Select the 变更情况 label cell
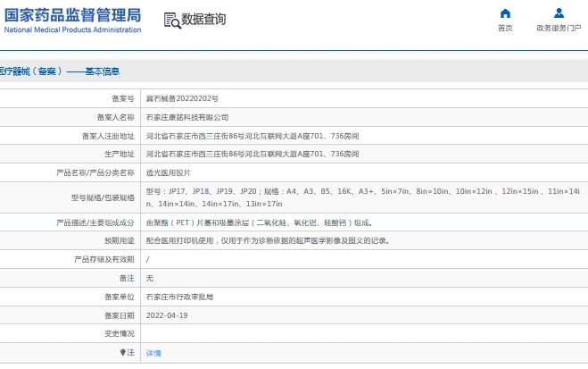Image resolution: width=588 pixels, height=369 pixels. [120, 333]
